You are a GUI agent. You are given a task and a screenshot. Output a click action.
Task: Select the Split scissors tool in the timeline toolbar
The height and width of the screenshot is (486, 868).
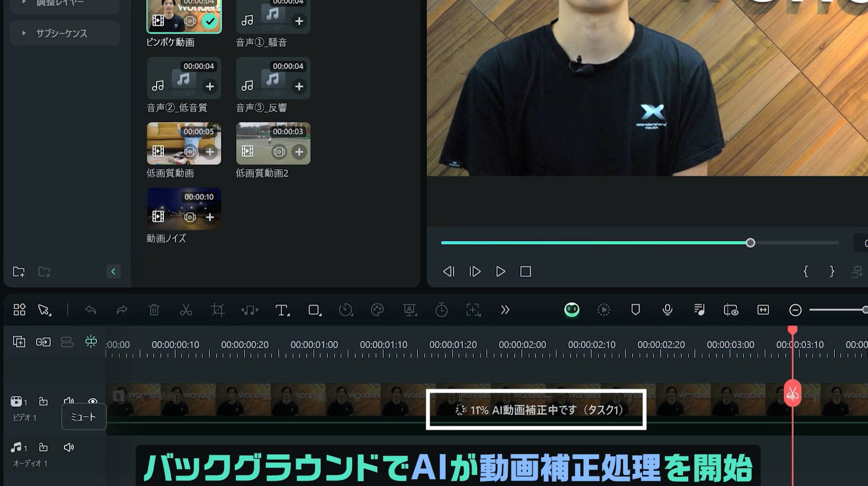pos(186,310)
